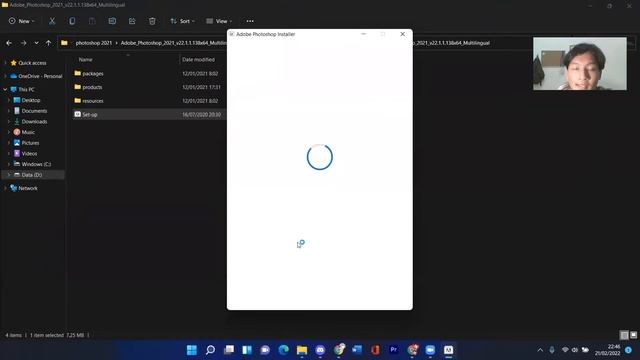Open Zoom from the taskbar
The image size is (640, 360).
[430, 350]
